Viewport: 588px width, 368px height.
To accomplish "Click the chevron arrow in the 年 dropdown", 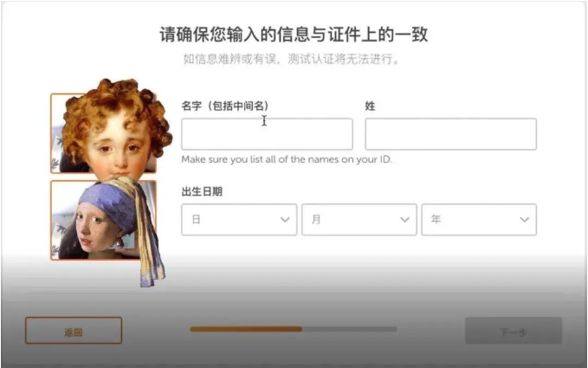I will [x=525, y=220].
